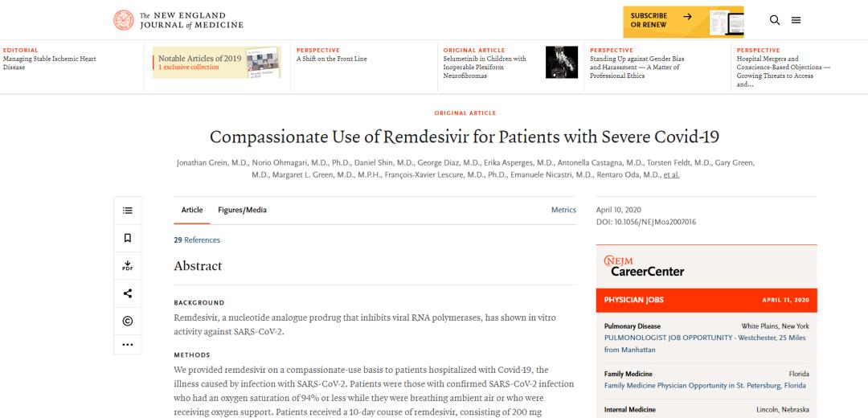Share the article via share icon
The width and height of the screenshot is (868, 418).
coord(127,293)
